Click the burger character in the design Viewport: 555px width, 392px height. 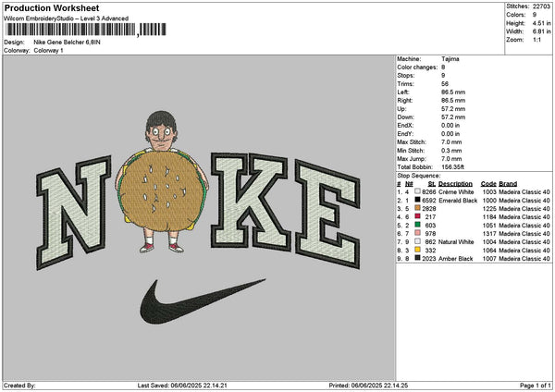(162, 182)
